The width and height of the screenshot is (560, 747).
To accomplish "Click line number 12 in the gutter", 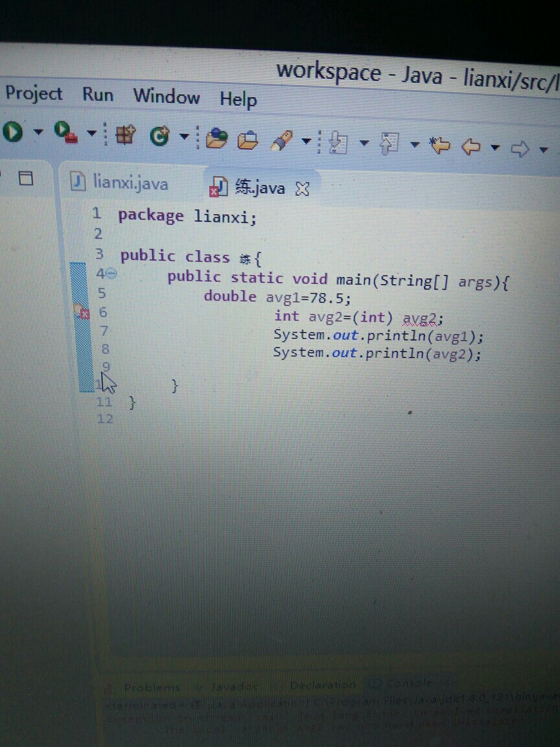I will tap(105, 419).
